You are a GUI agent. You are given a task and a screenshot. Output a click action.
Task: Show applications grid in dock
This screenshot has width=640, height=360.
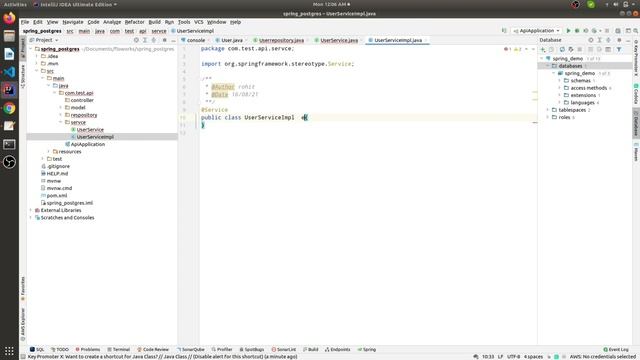tap(9, 351)
